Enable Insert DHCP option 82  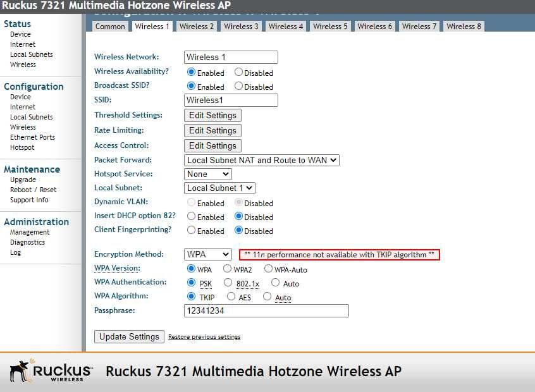coord(192,216)
